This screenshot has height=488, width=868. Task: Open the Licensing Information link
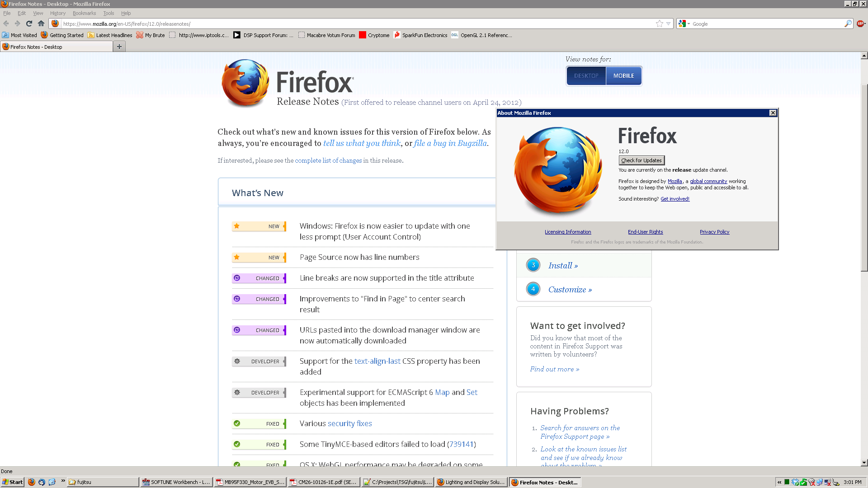[567, 232]
